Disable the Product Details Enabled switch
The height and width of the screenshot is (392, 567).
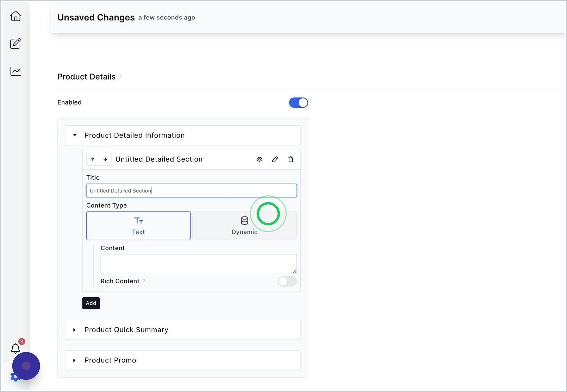[x=299, y=103]
